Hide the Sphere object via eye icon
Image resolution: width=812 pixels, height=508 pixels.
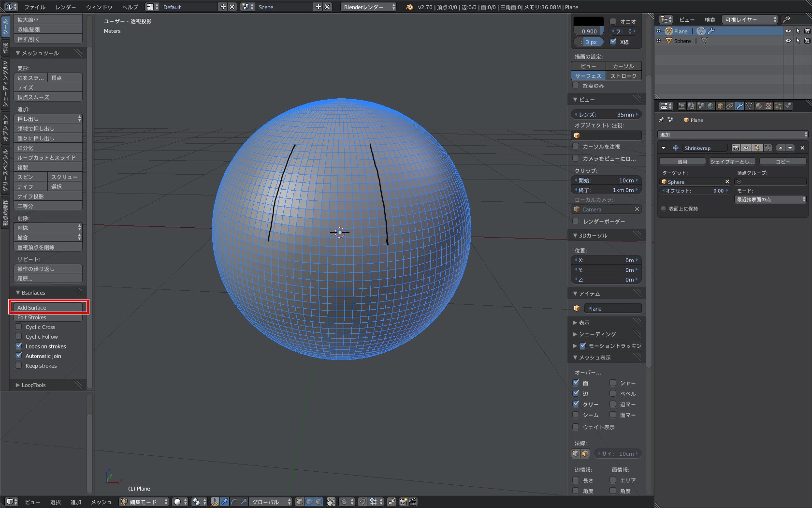(788, 41)
